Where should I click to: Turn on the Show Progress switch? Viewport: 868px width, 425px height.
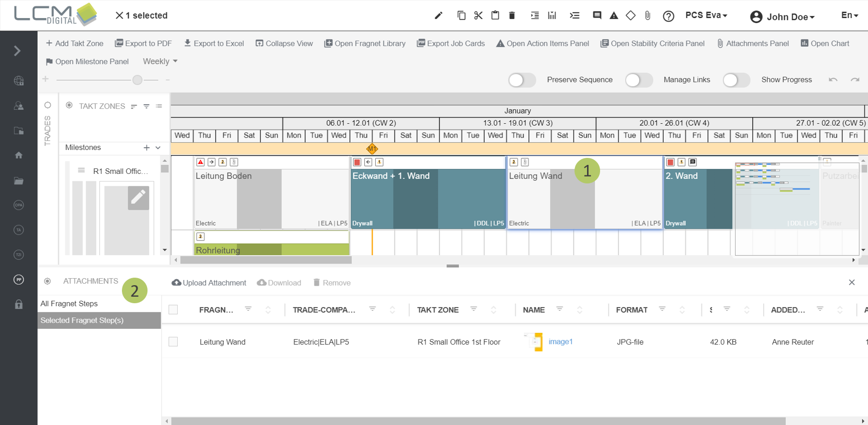(736, 80)
